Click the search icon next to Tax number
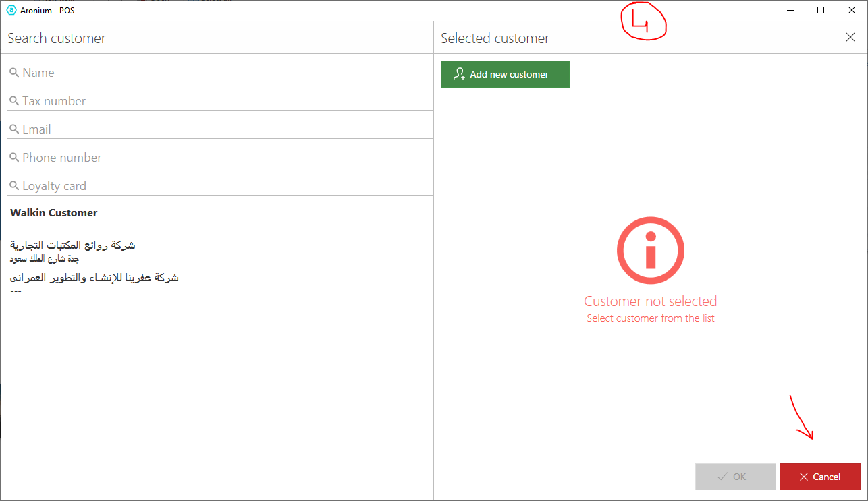 [x=14, y=101]
